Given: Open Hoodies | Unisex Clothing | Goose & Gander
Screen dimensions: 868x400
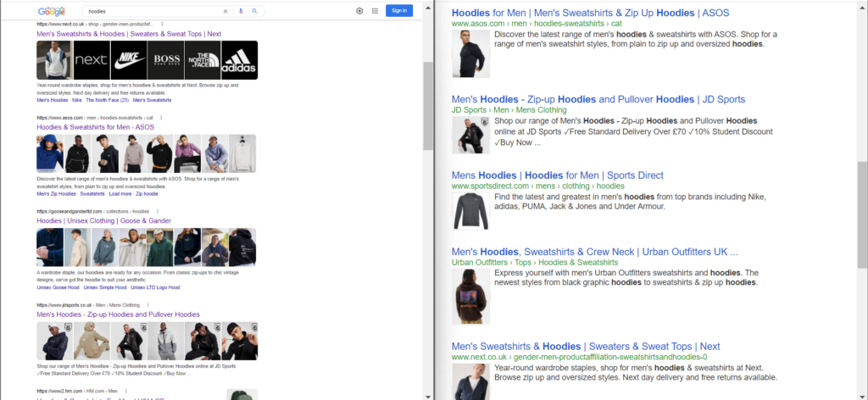Looking at the screenshot, I should [x=103, y=220].
